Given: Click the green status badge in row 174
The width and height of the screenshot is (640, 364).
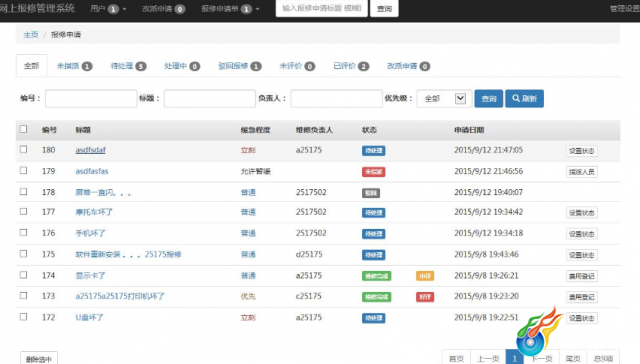Looking at the screenshot, I should click(x=376, y=276).
